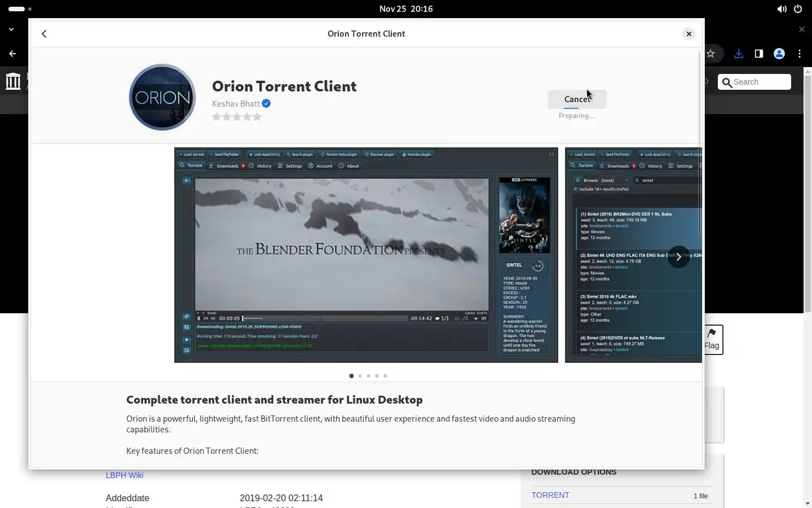The image size is (812, 508).
Task: Select the fifth carousel page dot
Action: [x=385, y=376]
